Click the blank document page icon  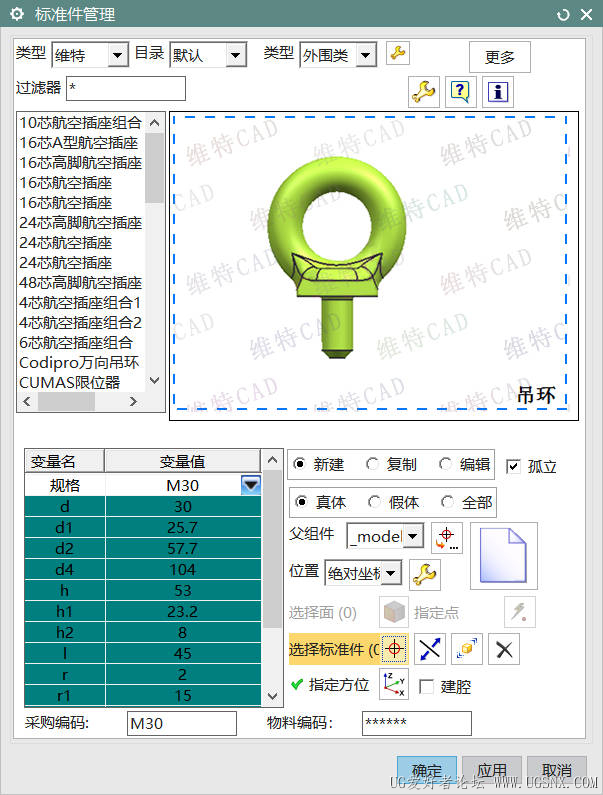tap(504, 556)
